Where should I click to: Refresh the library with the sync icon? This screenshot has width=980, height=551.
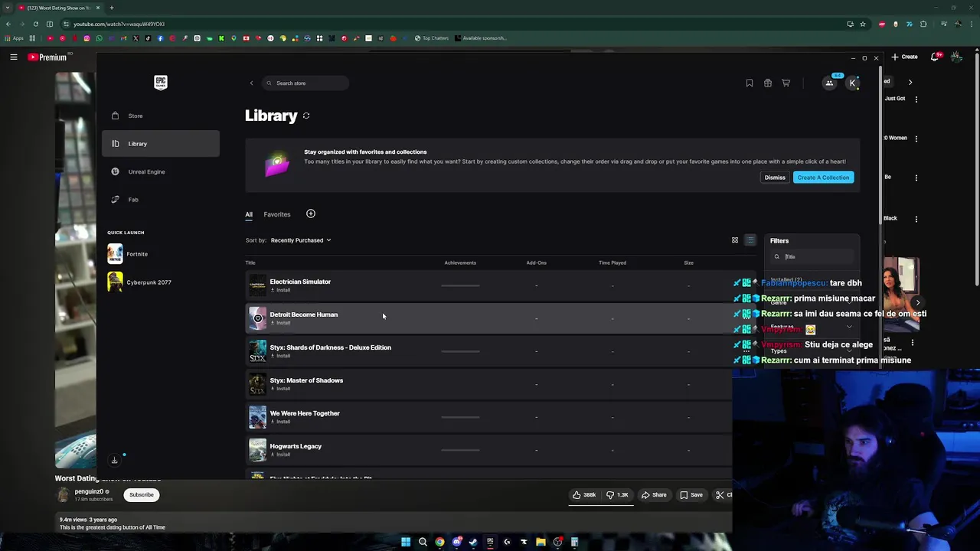tap(306, 116)
